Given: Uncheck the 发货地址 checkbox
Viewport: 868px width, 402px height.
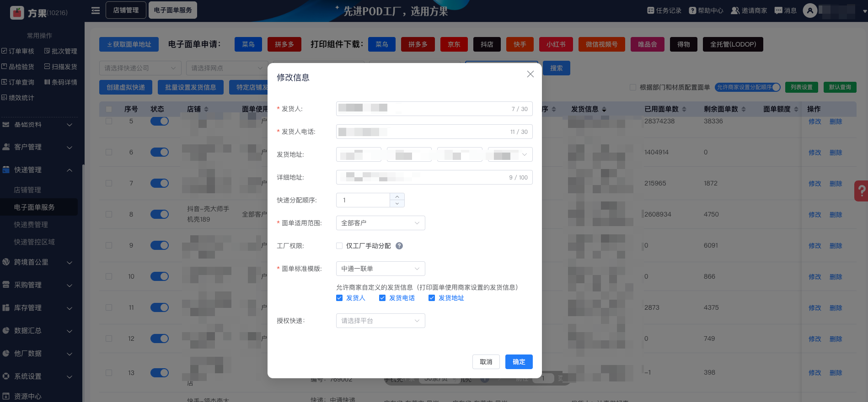Looking at the screenshot, I should (432, 298).
